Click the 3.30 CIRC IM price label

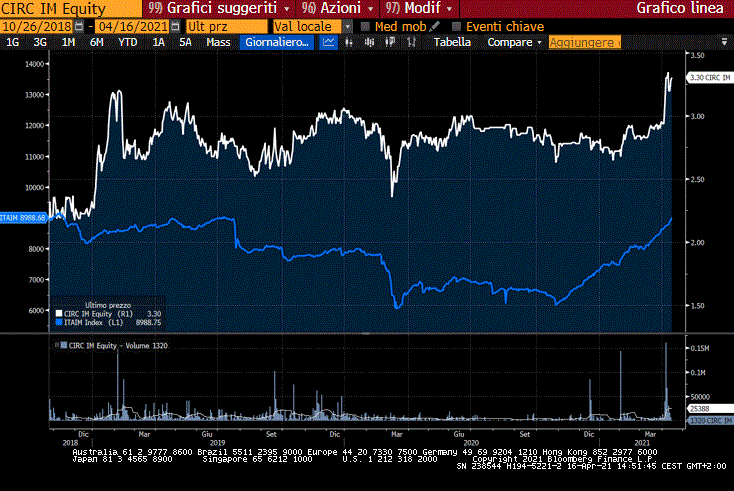coord(710,78)
